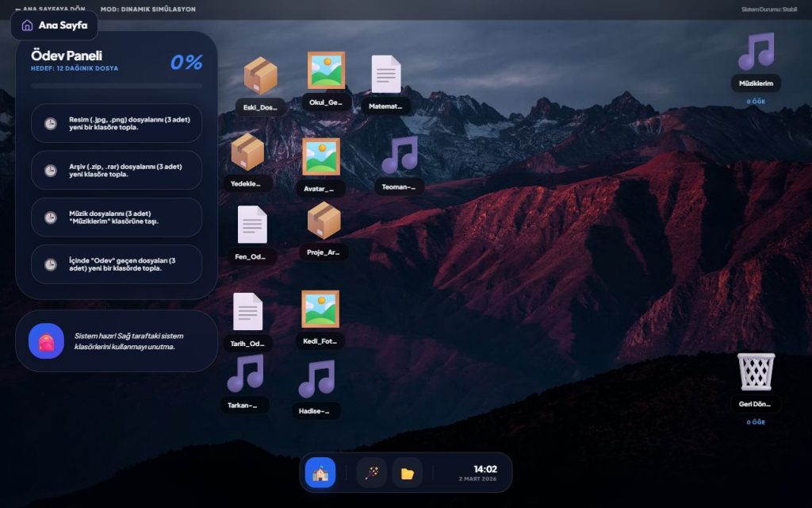The height and width of the screenshot is (508, 812).
Task: Select the Tarih_Od document icon
Action: pos(247,312)
